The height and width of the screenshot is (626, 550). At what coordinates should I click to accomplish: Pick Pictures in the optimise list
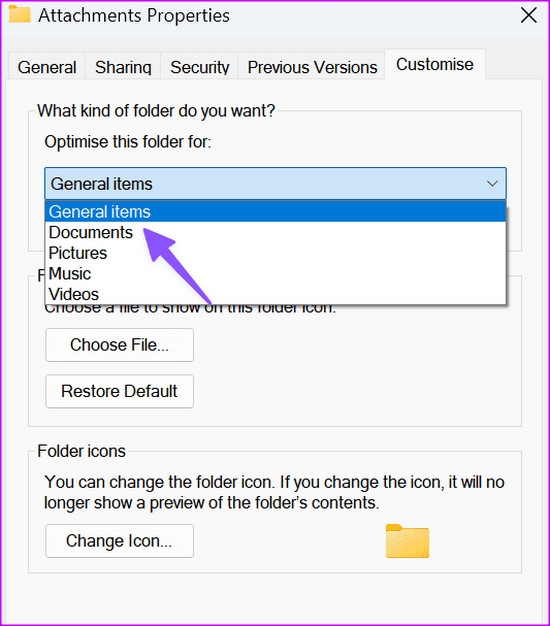(x=275, y=253)
